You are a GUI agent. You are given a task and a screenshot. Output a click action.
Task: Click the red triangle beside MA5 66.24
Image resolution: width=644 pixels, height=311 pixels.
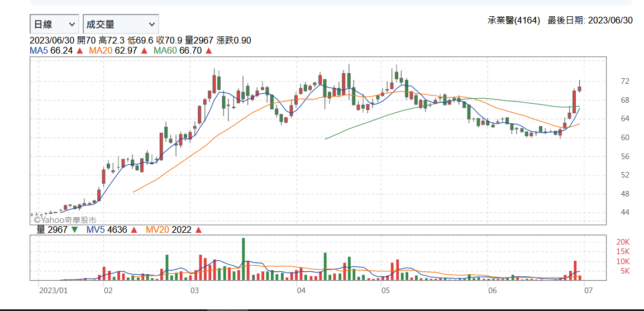[80, 51]
